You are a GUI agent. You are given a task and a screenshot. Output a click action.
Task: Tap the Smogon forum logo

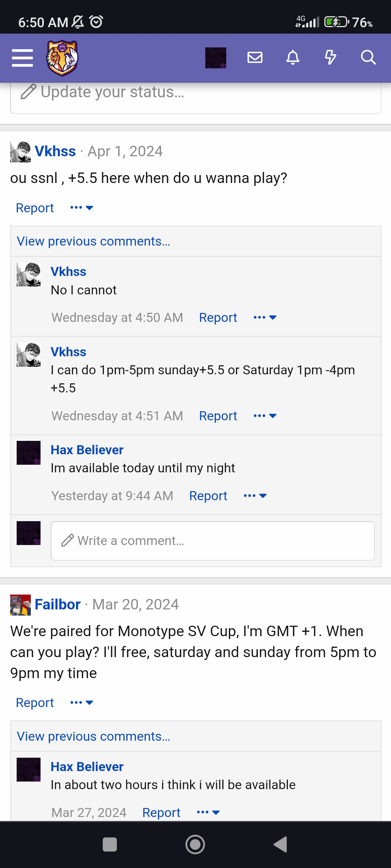click(x=62, y=58)
